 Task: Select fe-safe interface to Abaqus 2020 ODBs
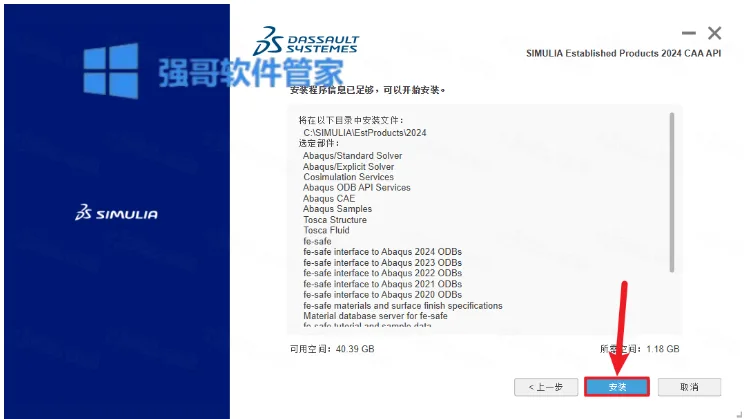tap(382, 295)
